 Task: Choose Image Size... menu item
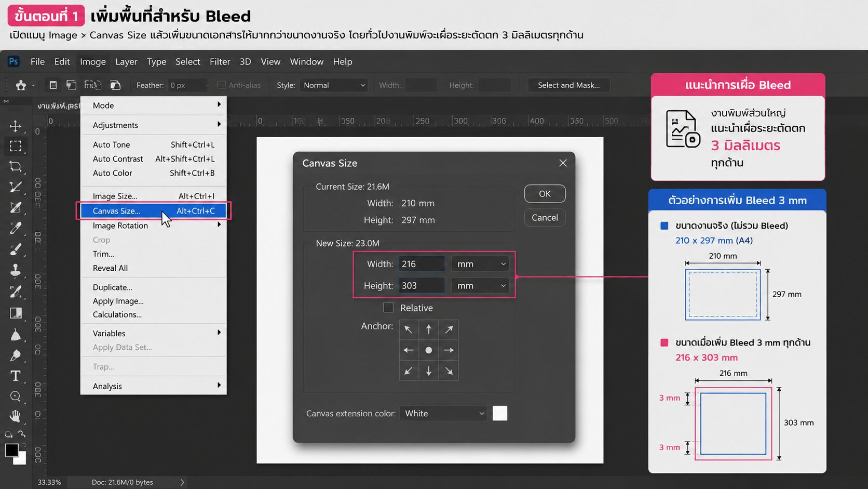154,196
